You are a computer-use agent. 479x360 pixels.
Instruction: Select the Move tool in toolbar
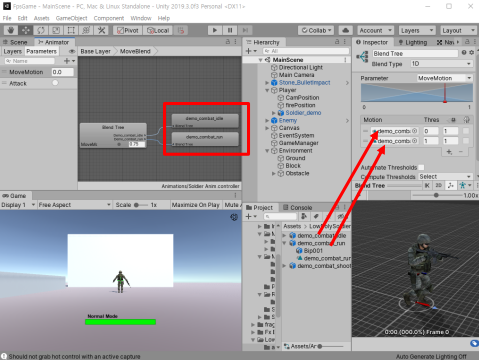26,30
